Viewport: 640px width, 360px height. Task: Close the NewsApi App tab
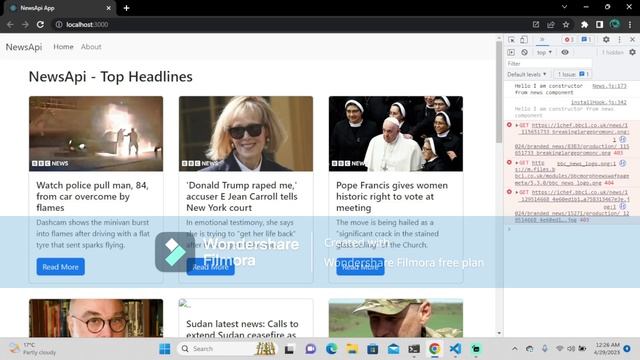109,8
